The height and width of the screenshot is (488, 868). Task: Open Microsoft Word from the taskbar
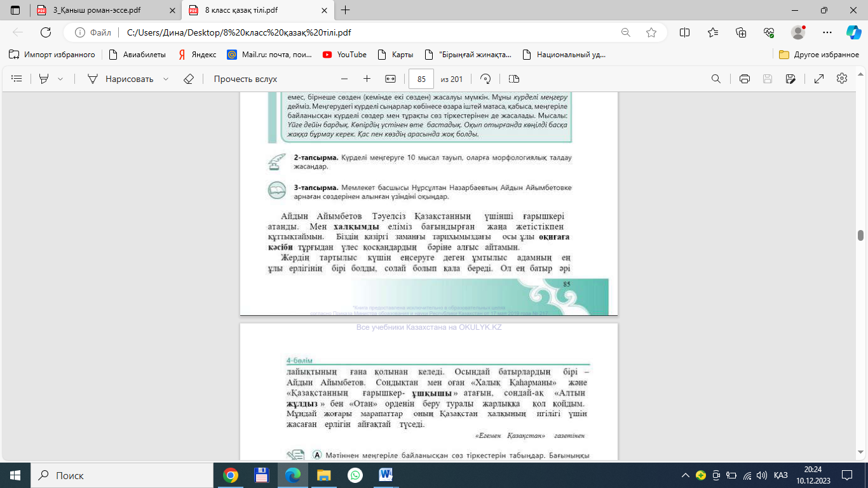point(386,475)
